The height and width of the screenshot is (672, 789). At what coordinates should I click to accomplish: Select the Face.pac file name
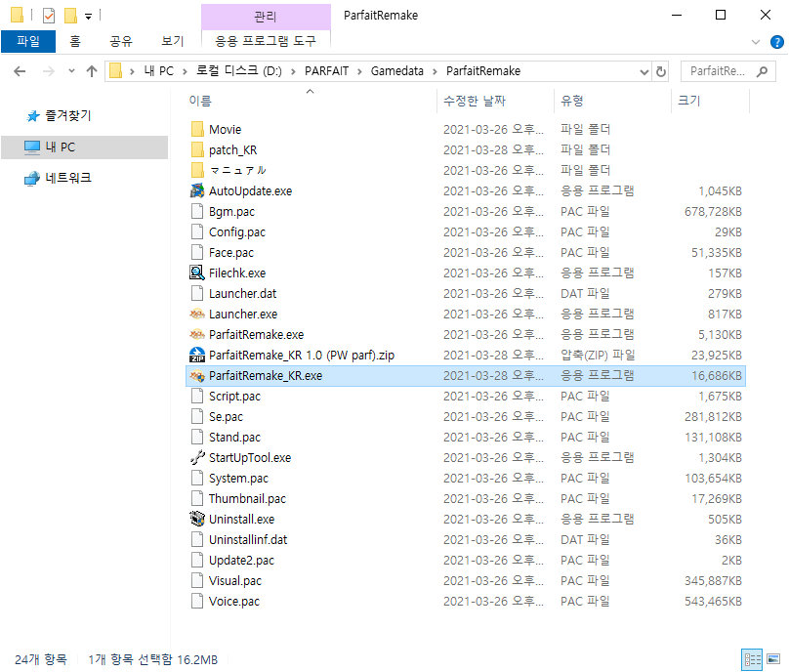click(x=231, y=253)
